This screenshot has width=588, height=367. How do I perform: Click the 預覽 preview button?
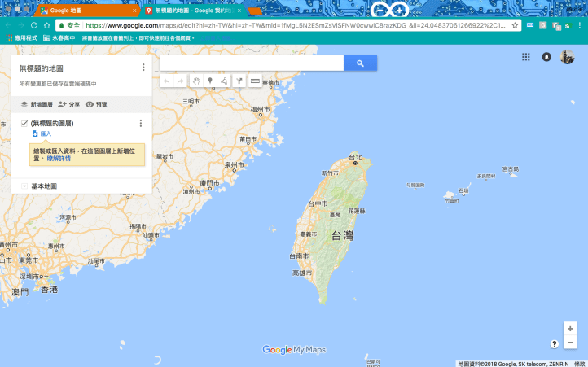pos(96,105)
